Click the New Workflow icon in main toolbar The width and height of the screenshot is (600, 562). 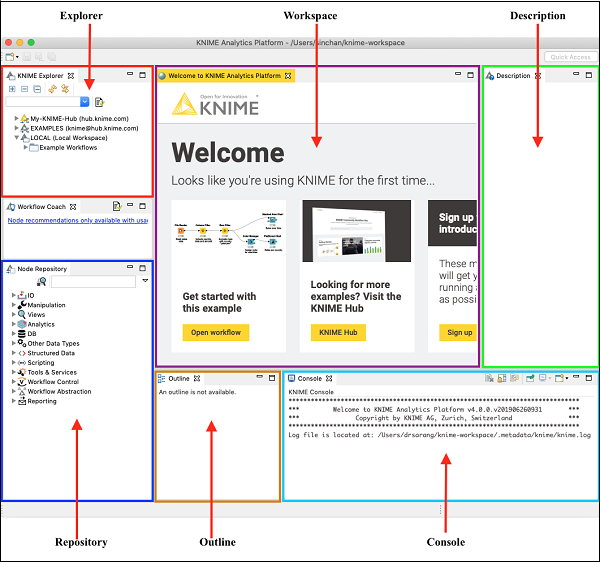pos(9,58)
